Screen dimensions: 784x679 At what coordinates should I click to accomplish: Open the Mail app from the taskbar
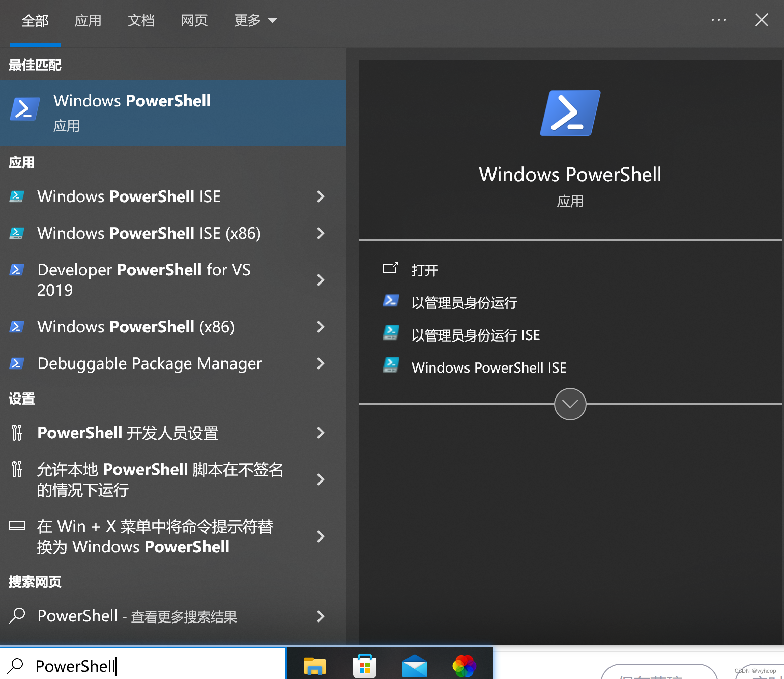[x=415, y=666]
